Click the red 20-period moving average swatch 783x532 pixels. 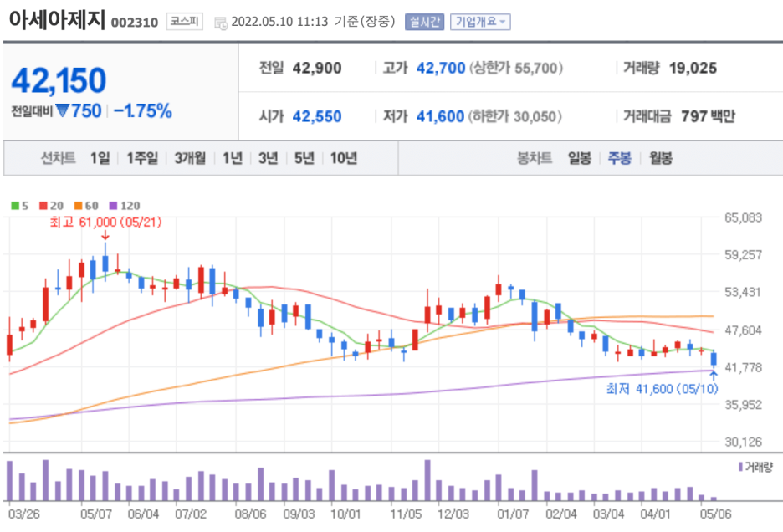[x=43, y=206]
